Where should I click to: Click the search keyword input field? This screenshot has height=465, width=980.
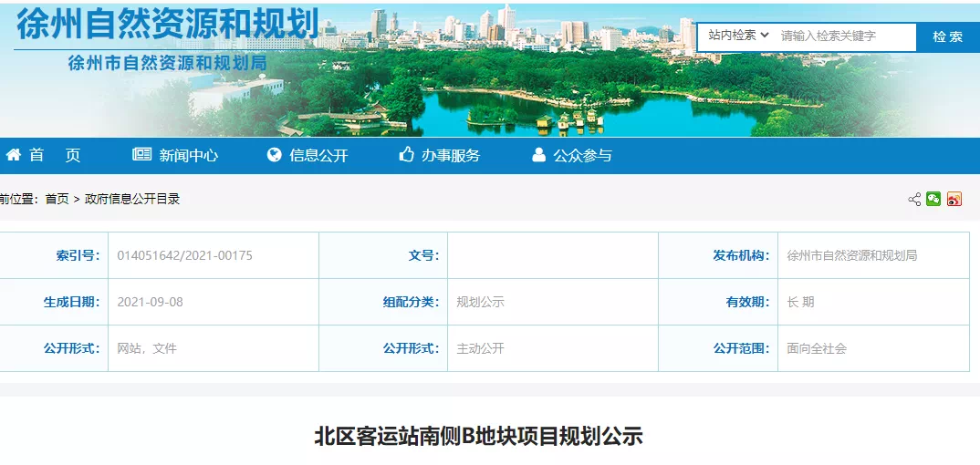click(x=846, y=36)
